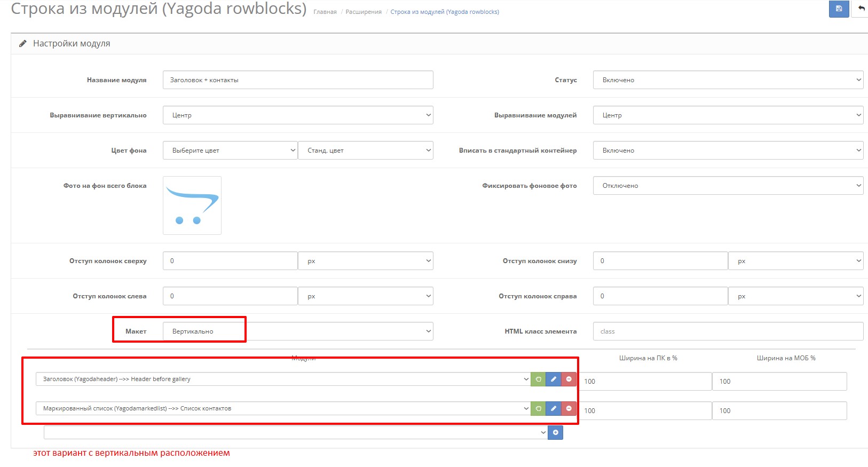Click the HTML класс элемента input field

tap(728, 331)
